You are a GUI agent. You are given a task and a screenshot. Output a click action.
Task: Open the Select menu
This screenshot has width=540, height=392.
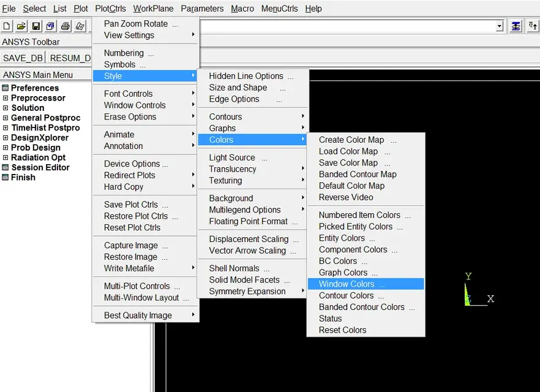click(x=34, y=9)
